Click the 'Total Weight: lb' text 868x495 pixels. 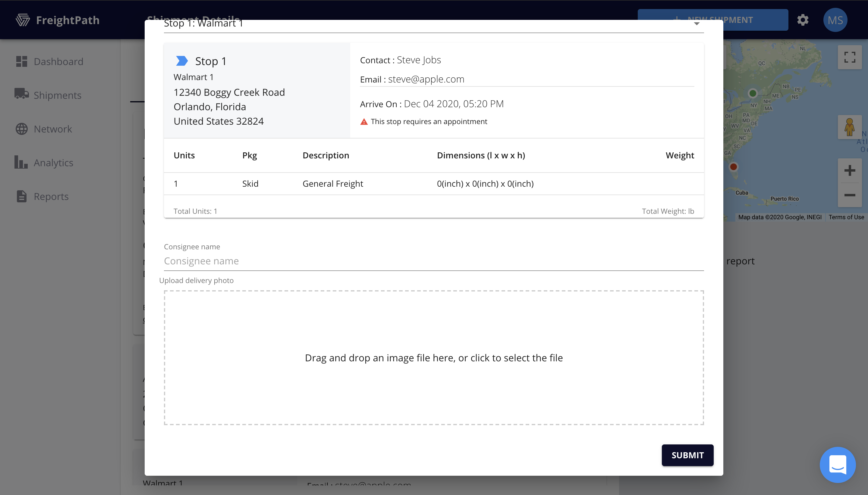tap(668, 211)
